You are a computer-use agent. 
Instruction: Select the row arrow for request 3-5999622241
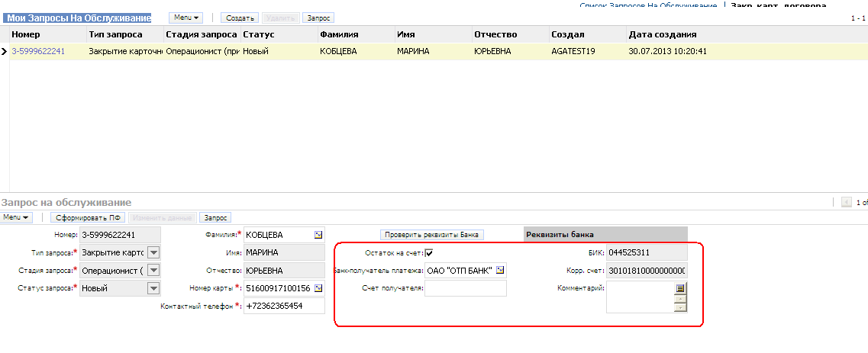tap(5, 51)
